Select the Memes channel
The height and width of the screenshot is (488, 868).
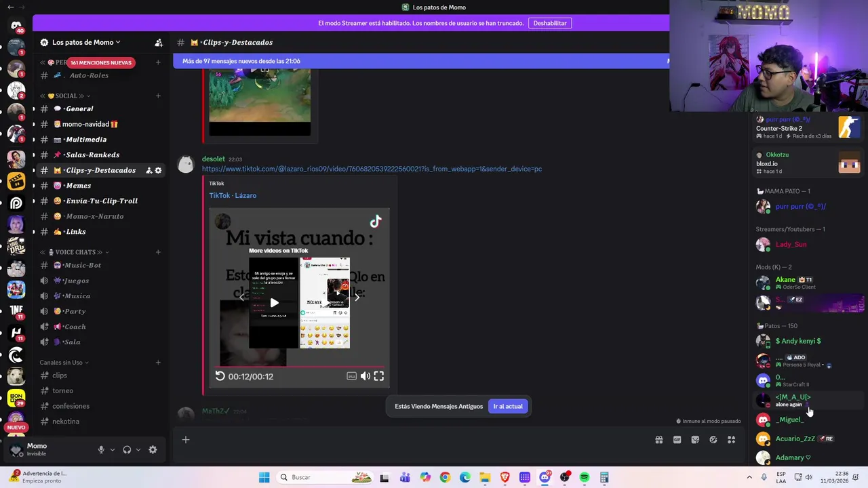100,186
